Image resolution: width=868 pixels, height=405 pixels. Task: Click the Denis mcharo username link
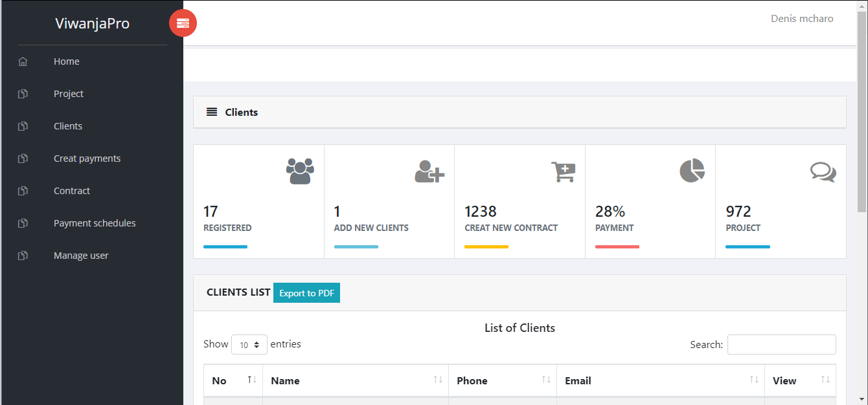coord(801,19)
